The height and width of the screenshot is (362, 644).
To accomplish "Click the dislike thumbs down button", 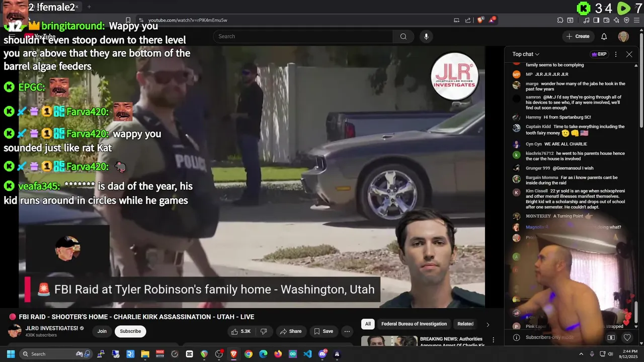I will (264, 331).
